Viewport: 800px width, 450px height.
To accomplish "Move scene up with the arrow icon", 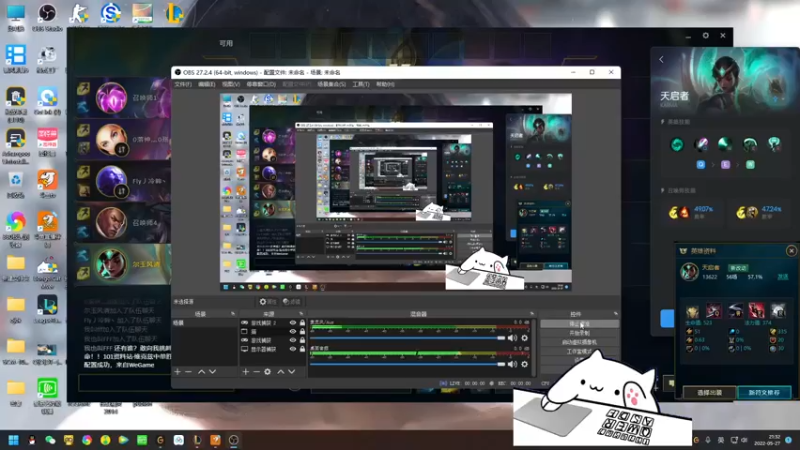I will [x=201, y=372].
